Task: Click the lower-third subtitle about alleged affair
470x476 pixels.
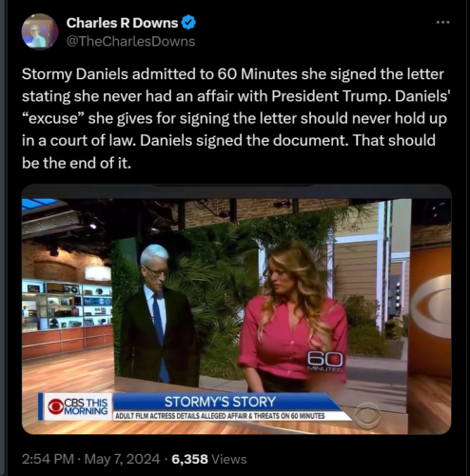Action: point(220,416)
